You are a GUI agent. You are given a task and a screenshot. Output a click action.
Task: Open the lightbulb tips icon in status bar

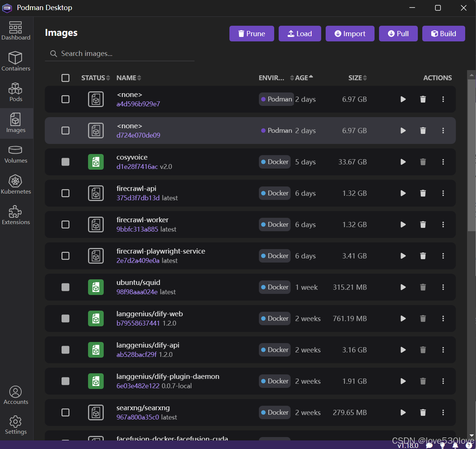[x=442, y=445]
